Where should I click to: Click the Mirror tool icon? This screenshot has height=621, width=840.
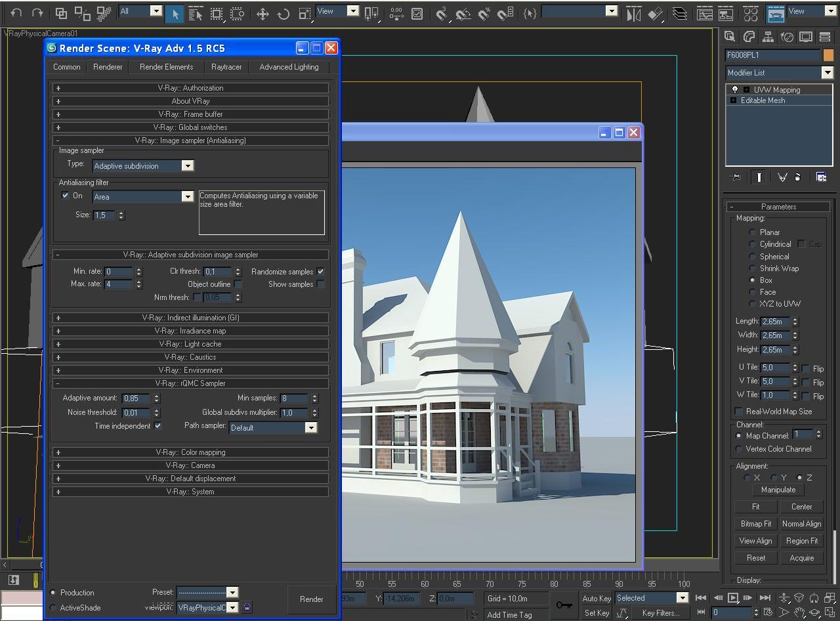tap(633, 14)
